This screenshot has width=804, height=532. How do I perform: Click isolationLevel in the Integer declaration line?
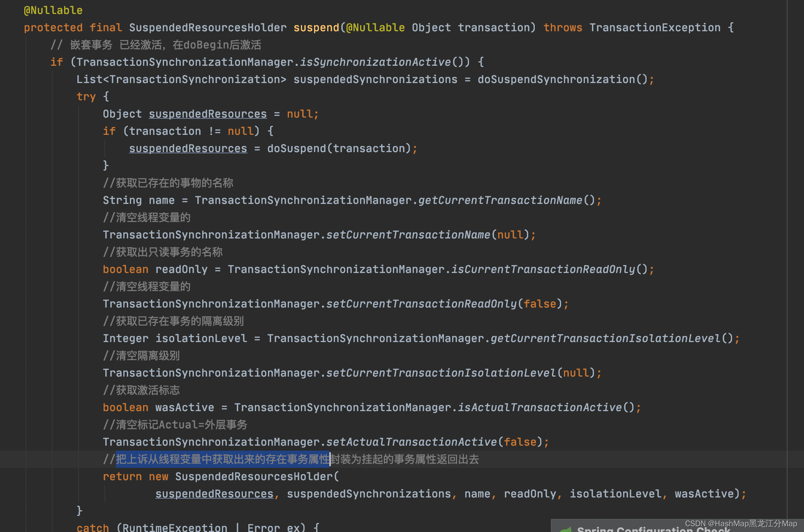(201, 338)
